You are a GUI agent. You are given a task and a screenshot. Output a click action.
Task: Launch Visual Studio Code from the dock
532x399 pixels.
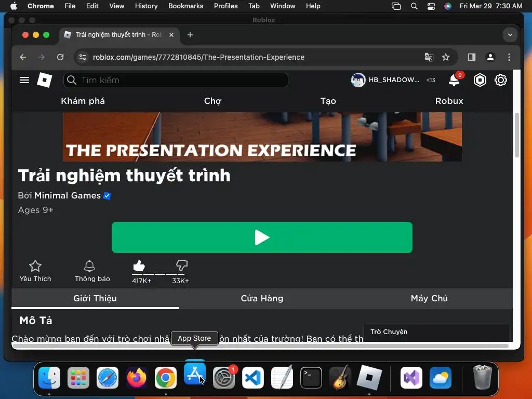tap(253, 378)
